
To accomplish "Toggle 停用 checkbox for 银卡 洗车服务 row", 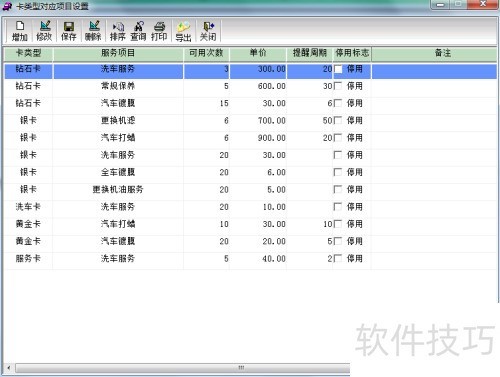I will click(338, 155).
